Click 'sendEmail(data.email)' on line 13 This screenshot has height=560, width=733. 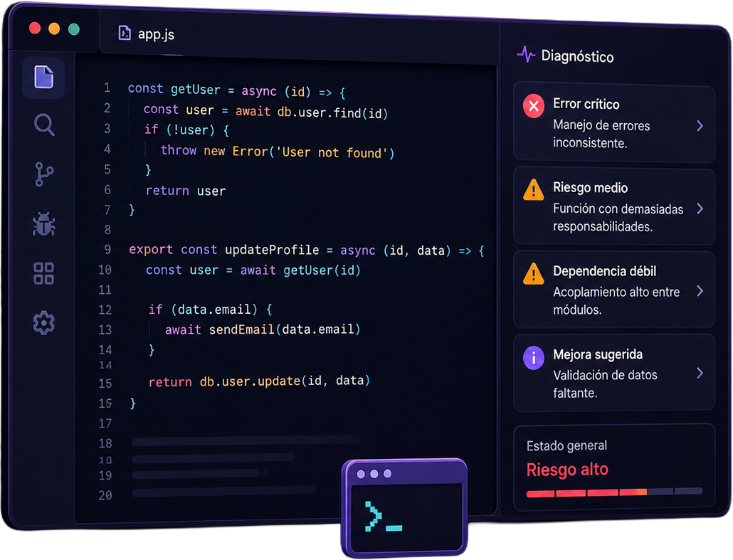pyautogui.click(x=284, y=329)
